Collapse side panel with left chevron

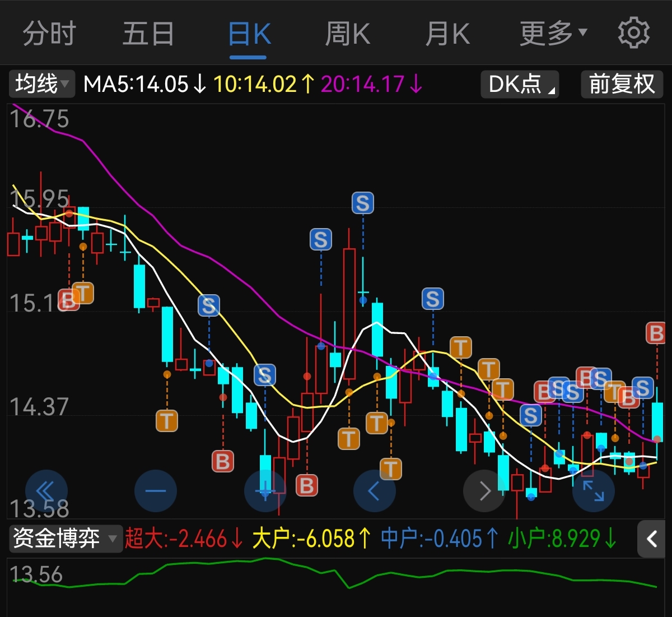(651, 539)
